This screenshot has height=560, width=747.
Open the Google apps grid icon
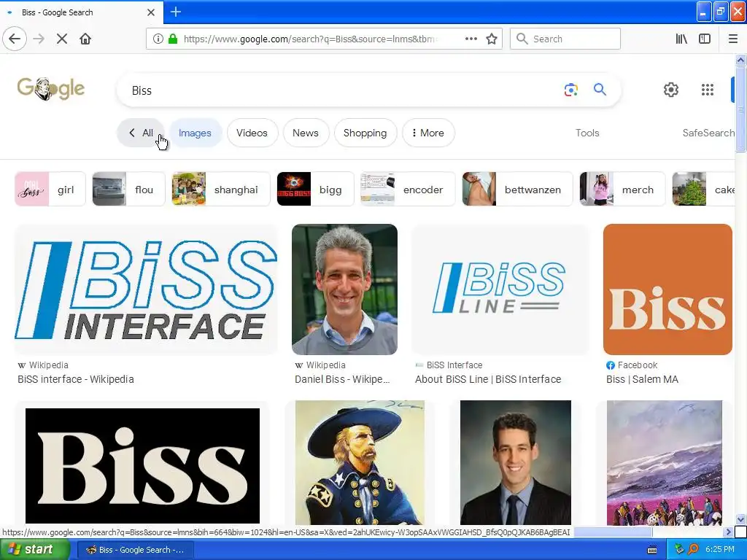click(x=708, y=90)
